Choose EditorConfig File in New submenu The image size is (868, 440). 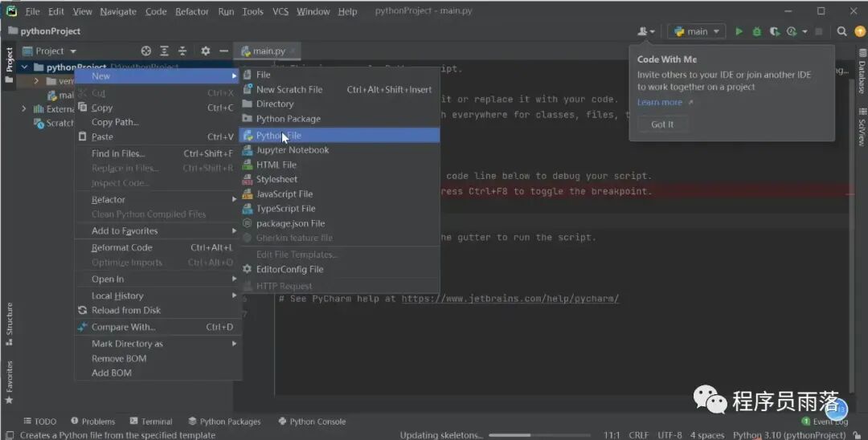click(x=339, y=269)
